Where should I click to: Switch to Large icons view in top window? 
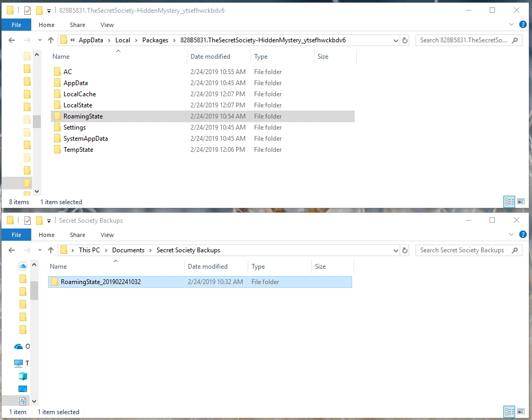521,202
